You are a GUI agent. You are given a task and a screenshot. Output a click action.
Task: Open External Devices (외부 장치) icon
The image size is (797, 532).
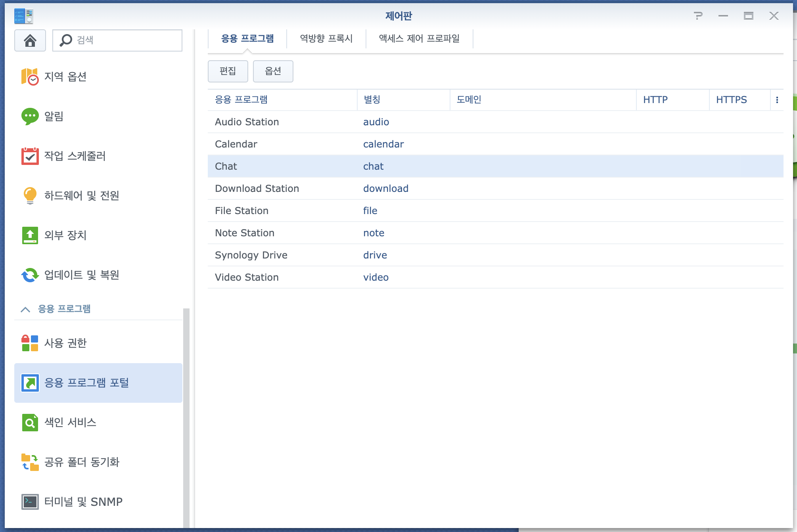click(x=30, y=235)
